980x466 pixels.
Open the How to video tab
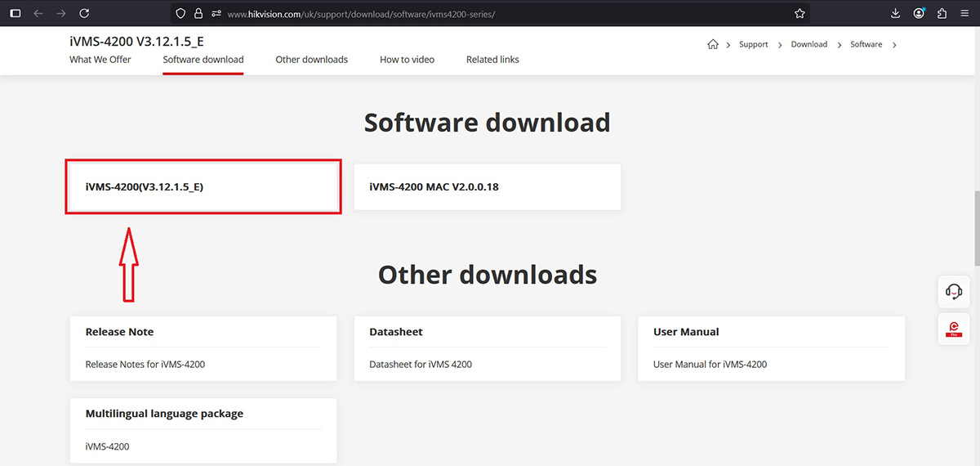point(407,60)
